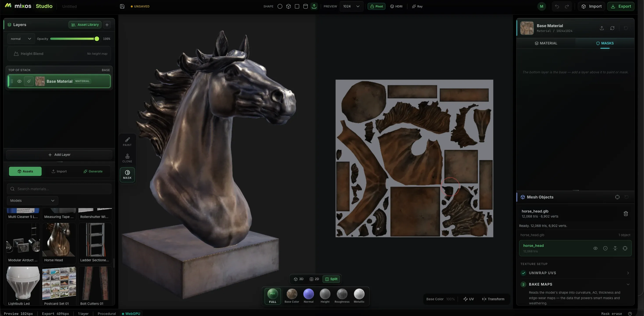The image size is (644, 316).
Task: Select the plane preview shape
Action: [297, 6]
